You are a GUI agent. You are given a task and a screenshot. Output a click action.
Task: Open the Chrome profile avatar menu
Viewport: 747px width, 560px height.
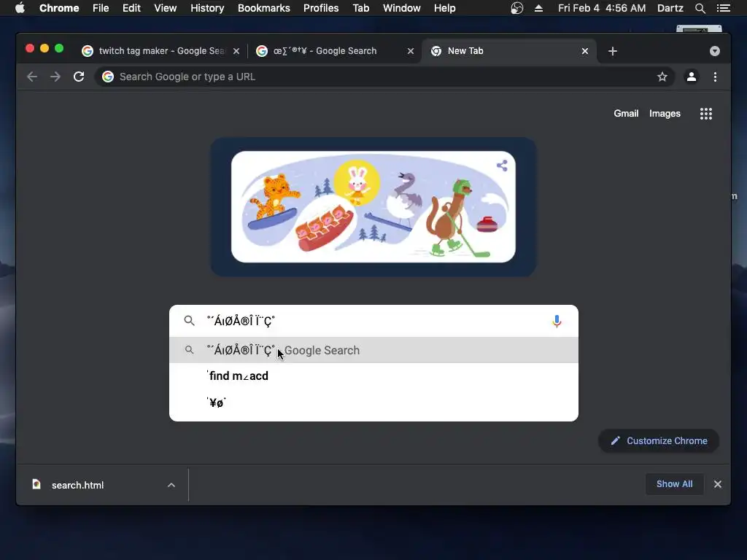(x=692, y=77)
